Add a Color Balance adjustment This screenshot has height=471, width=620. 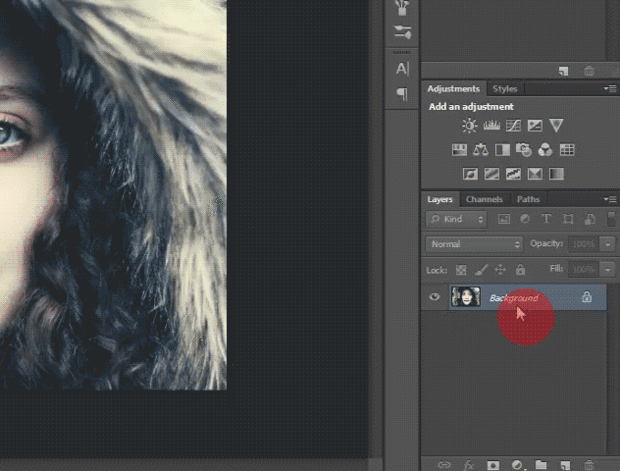point(481,150)
